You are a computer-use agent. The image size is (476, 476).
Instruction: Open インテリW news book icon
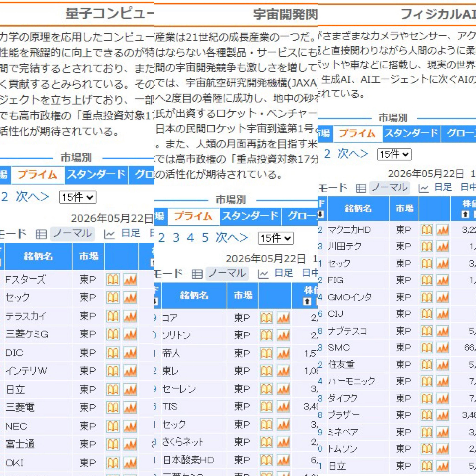click(x=113, y=371)
